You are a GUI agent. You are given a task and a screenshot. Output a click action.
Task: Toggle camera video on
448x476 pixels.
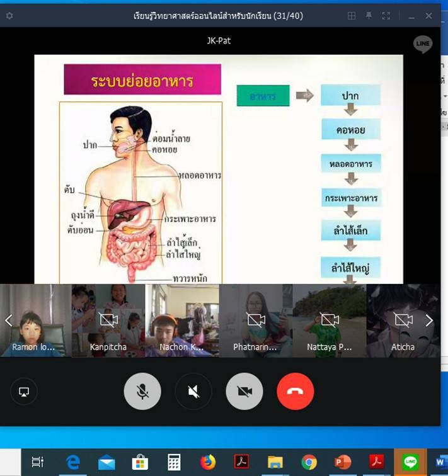(244, 392)
